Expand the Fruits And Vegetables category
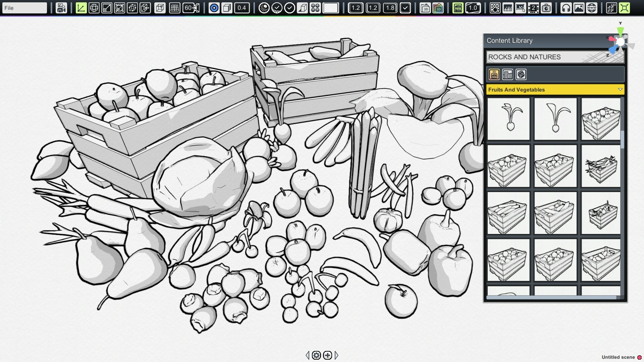Viewport: 644px width, 362px height. 620,90
